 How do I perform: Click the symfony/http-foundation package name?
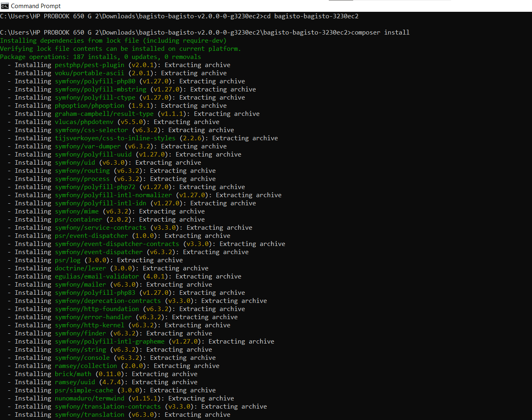(97, 309)
